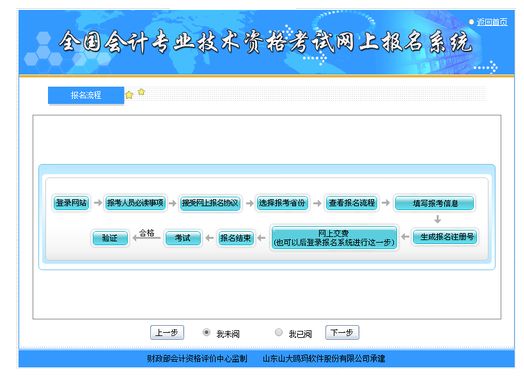Select the 报名流程 tab
This screenshot has width=524, height=379.
(x=86, y=95)
